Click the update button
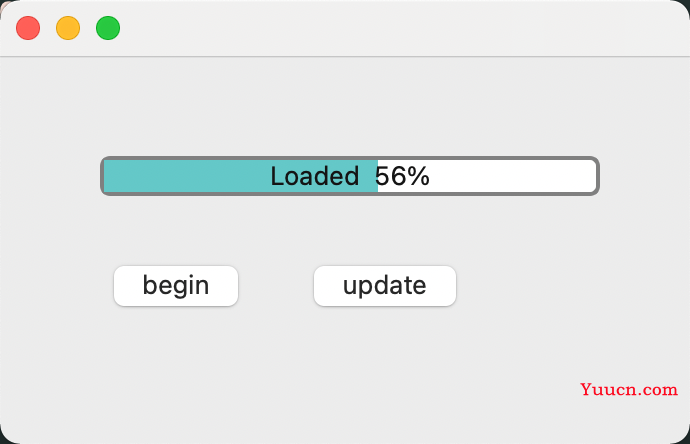 click(385, 286)
